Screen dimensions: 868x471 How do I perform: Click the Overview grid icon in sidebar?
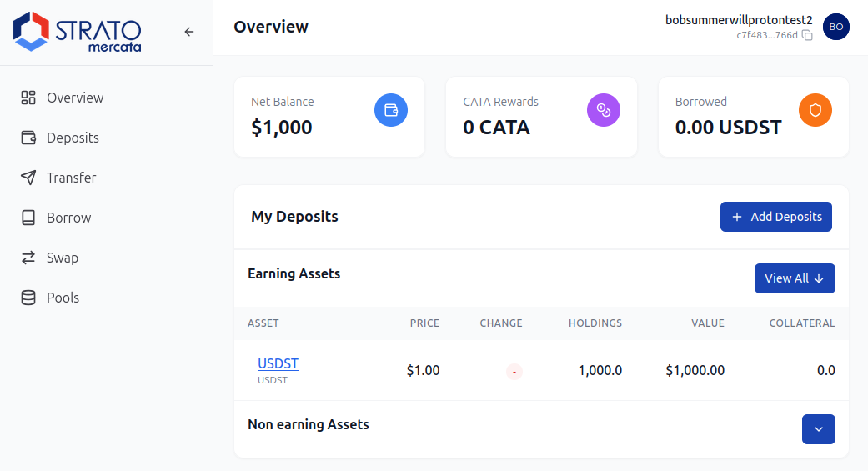(x=28, y=98)
